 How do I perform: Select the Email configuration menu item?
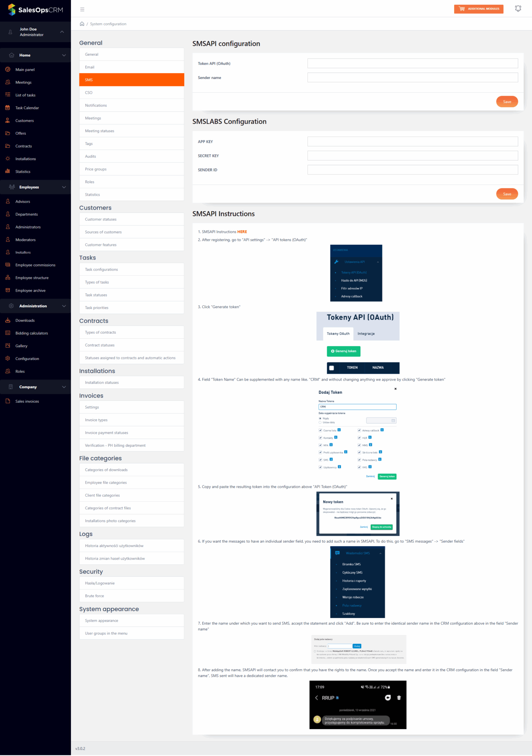point(131,67)
